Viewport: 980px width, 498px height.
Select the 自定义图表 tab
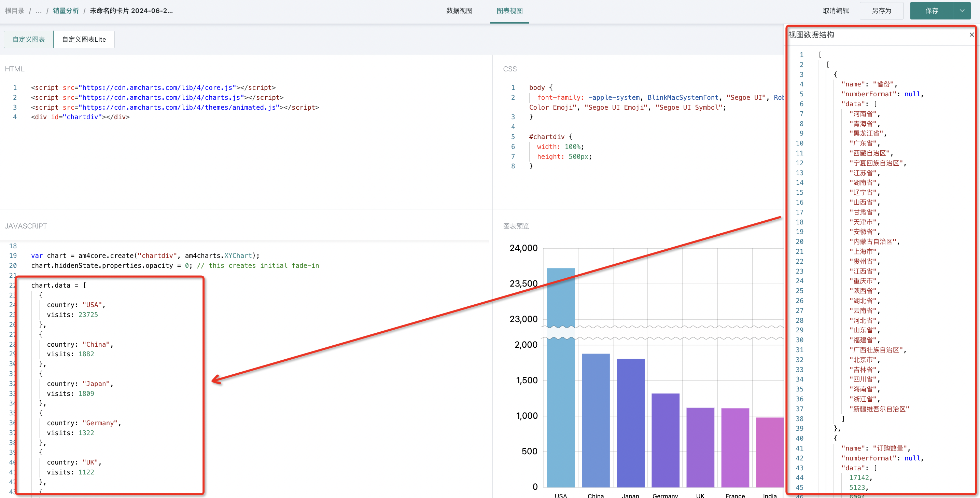[x=29, y=39]
